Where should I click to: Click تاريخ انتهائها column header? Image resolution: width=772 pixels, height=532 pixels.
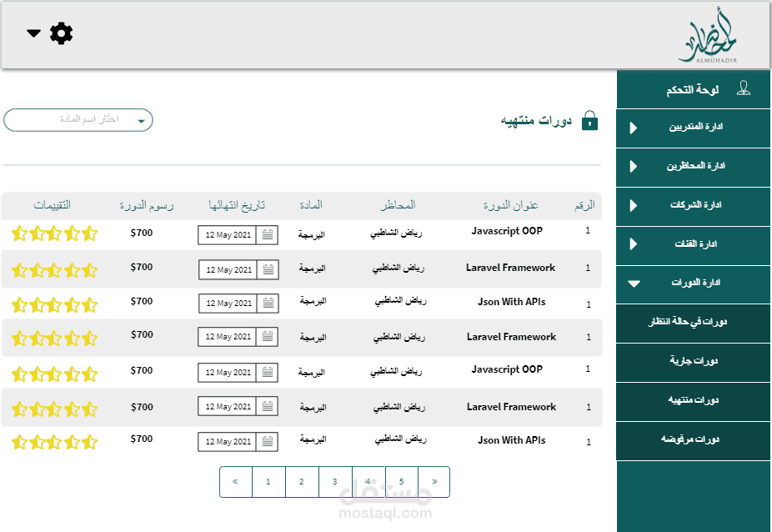[237, 205]
